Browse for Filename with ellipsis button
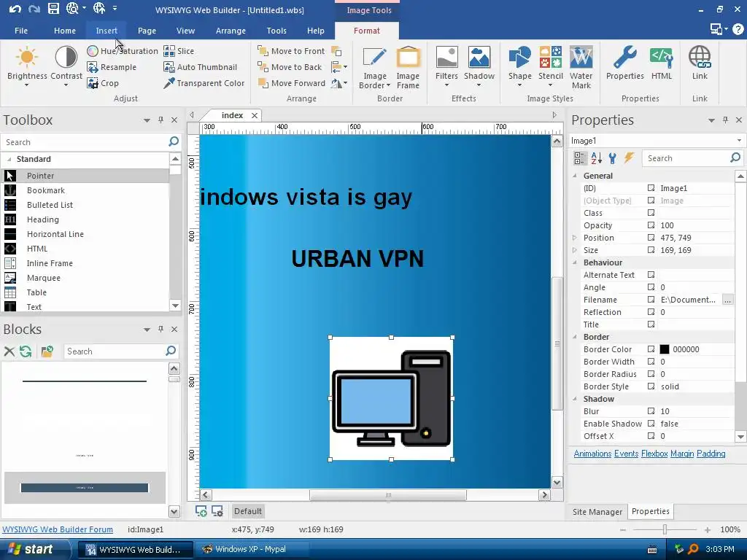Image resolution: width=747 pixels, height=560 pixels. [x=727, y=300]
